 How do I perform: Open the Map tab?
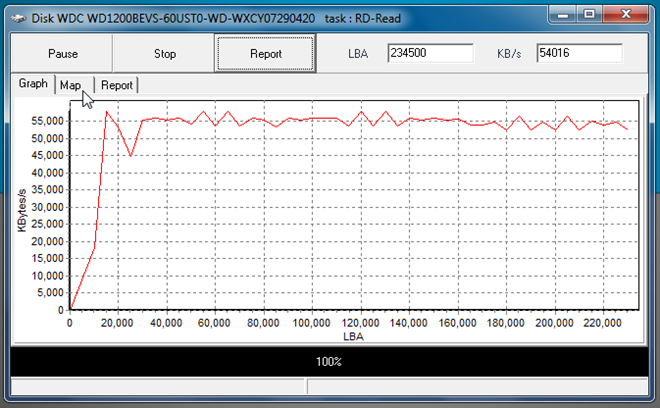70,85
